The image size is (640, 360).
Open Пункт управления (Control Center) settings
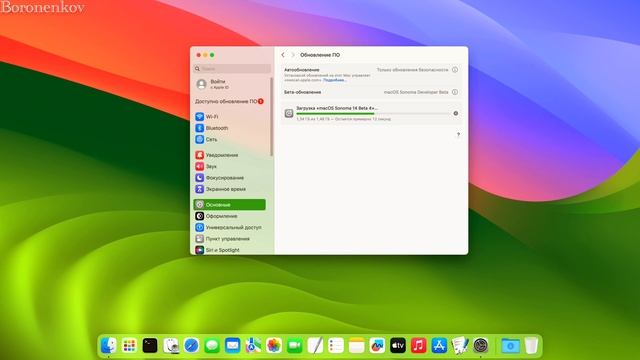(229, 239)
